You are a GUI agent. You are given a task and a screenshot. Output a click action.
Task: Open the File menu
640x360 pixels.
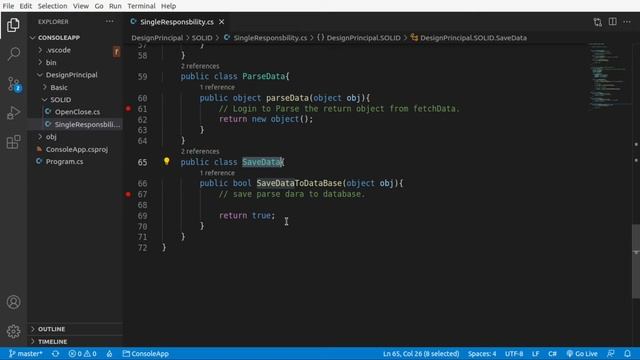click(8, 6)
